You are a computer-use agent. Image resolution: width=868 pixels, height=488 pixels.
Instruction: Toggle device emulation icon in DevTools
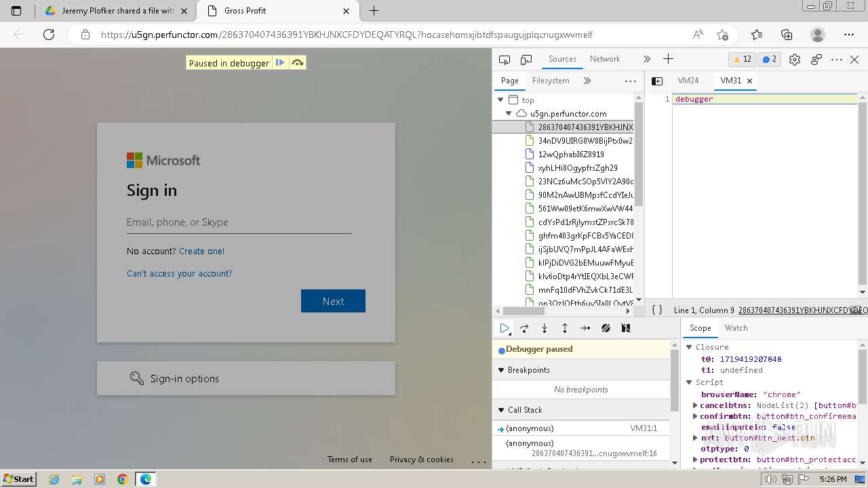[x=526, y=60]
